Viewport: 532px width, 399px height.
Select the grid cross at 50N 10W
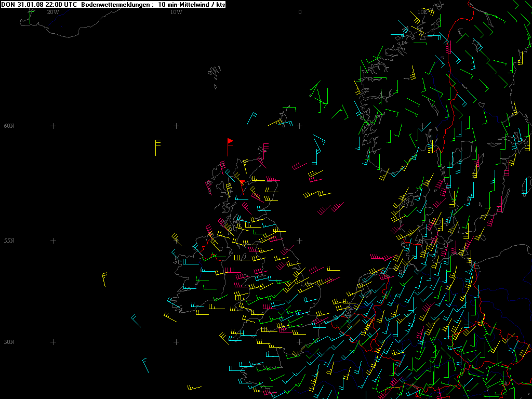176,342
